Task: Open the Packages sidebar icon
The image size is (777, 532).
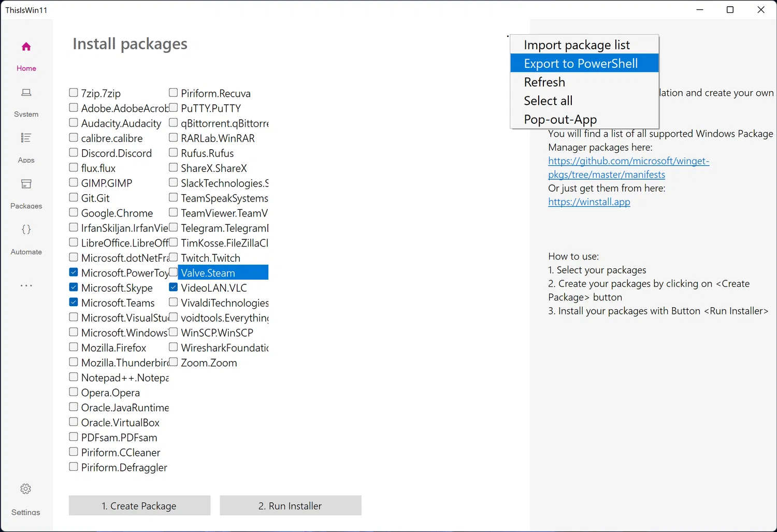Action: 26,184
